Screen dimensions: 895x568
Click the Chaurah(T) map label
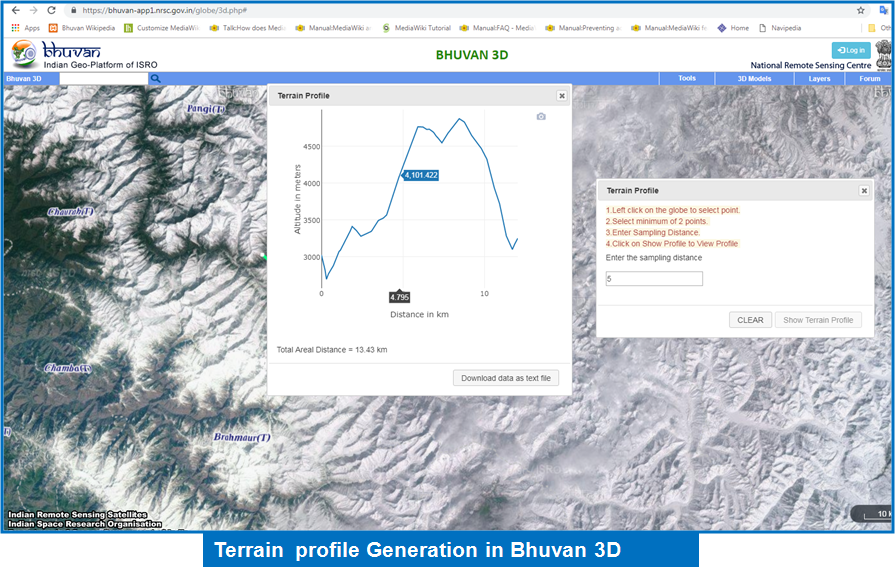[x=71, y=212]
